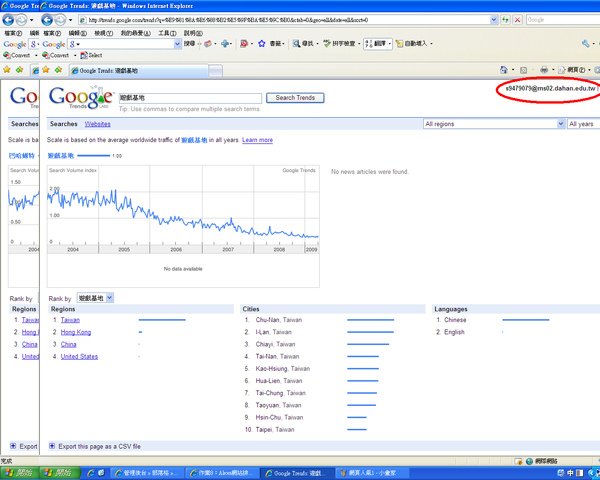Open Google toolbar wrench settings icon

585,44
